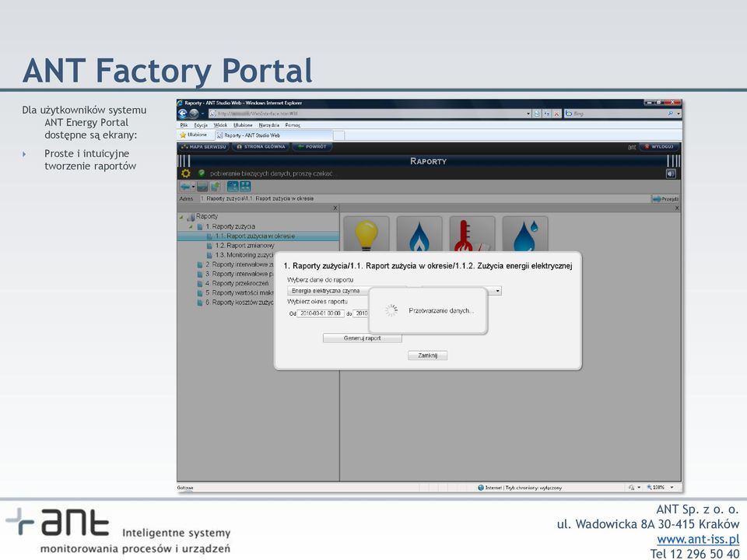Open the blue gas flame tile

point(419,234)
